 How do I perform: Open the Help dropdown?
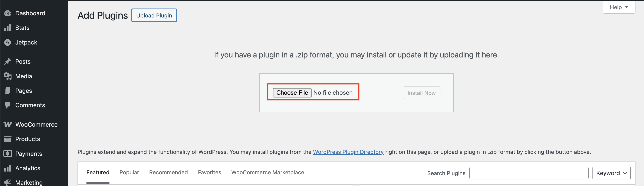[618, 7]
